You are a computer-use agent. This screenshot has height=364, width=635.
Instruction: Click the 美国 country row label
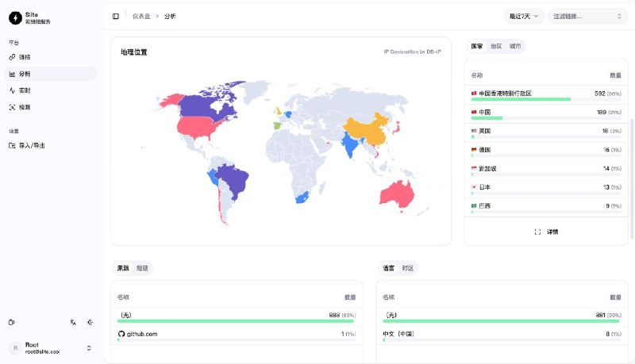pyautogui.click(x=485, y=131)
